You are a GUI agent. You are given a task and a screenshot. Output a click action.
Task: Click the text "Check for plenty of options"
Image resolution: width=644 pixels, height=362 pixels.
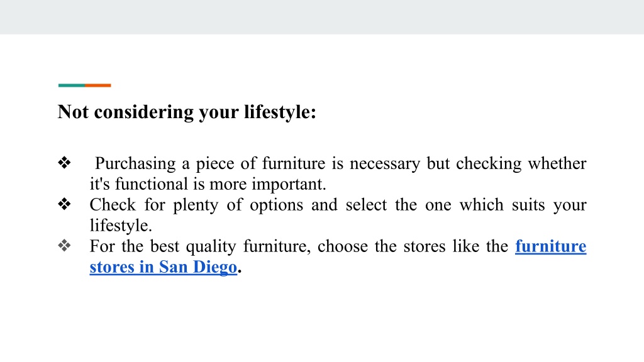[x=196, y=206]
